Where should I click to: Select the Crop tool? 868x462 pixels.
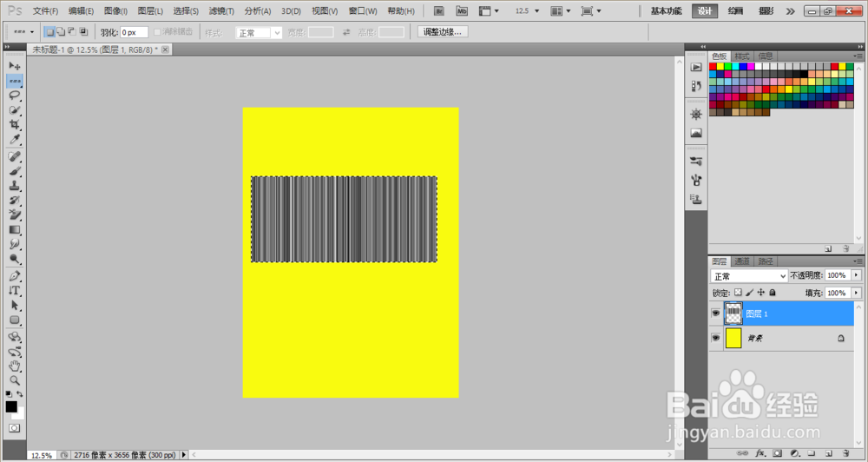coord(15,125)
